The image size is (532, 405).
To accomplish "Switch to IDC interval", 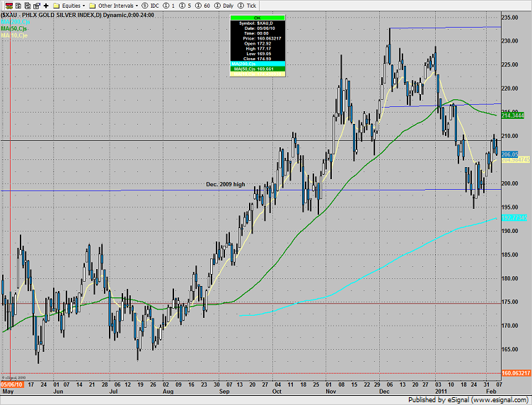I will point(153,5).
